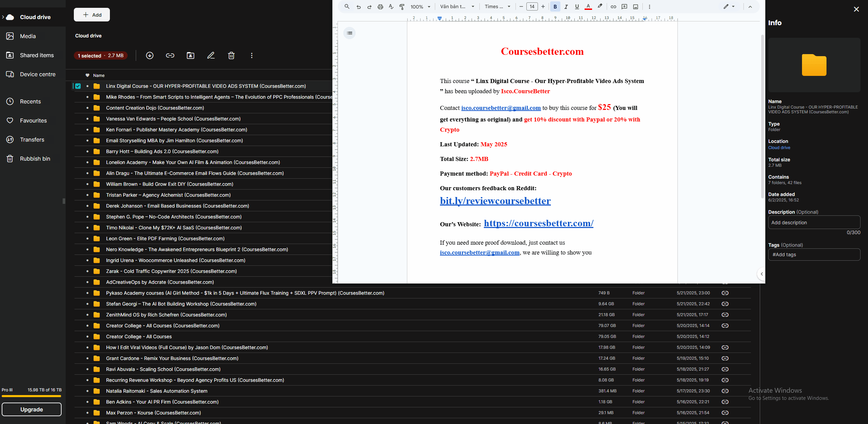Click link icon for Stefan Georgi folder row

725,304
